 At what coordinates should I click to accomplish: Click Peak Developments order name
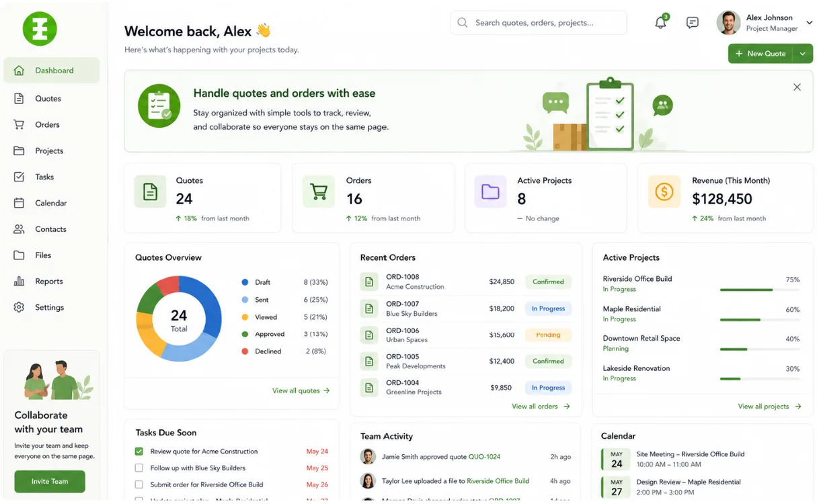416,366
